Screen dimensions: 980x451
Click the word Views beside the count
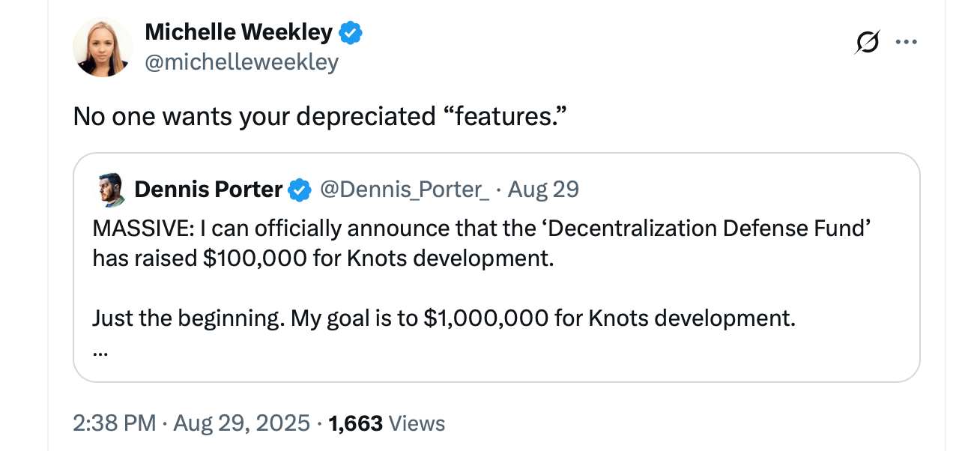[x=417, y=423]
